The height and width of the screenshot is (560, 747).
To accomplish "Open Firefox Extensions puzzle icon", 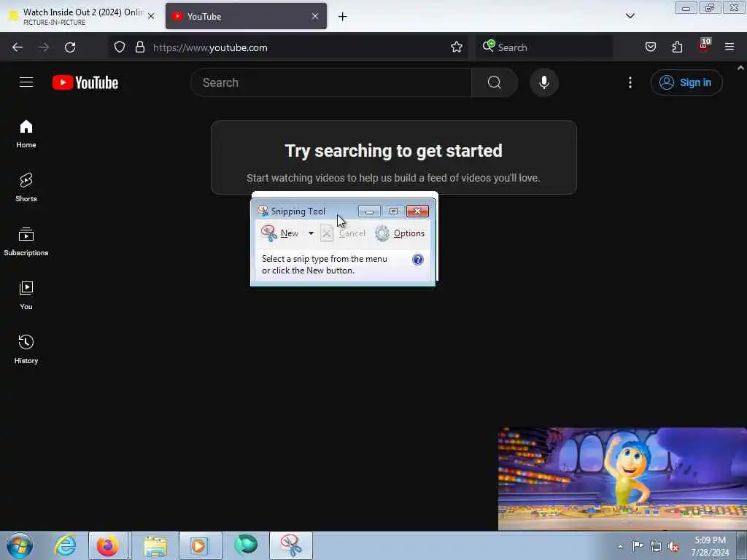I will 677,47.
